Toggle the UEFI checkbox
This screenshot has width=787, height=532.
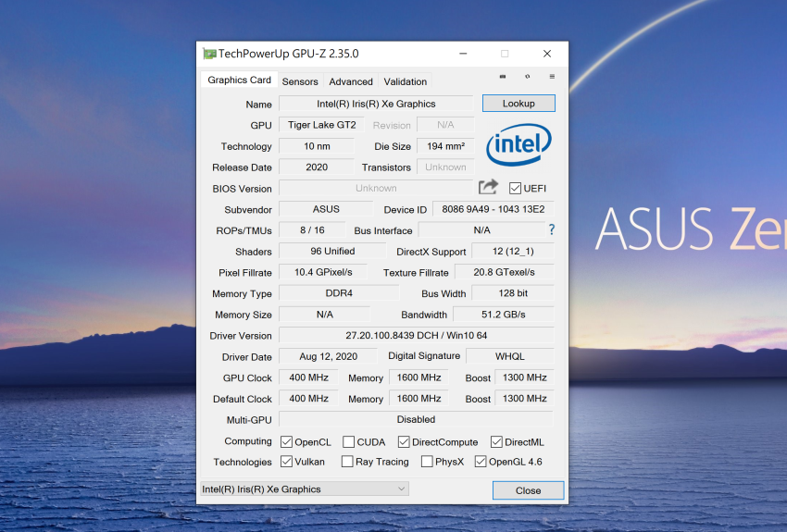pos(515,188)
